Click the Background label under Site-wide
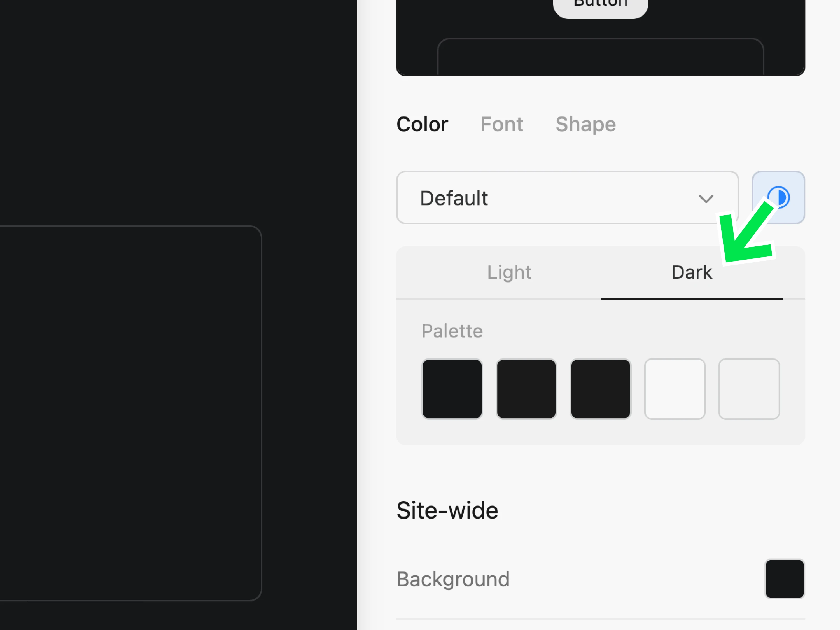The width and height of the screenshot is (840, 630). (453, 579)
